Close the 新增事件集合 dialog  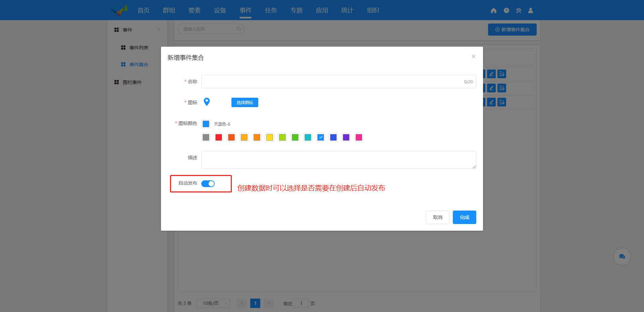(474, 56)
